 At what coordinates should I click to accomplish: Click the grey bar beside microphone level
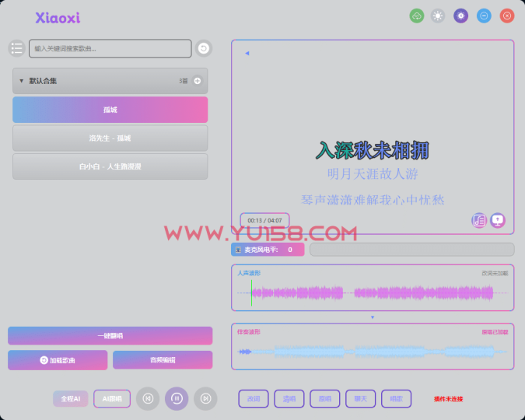click(411, 250)
